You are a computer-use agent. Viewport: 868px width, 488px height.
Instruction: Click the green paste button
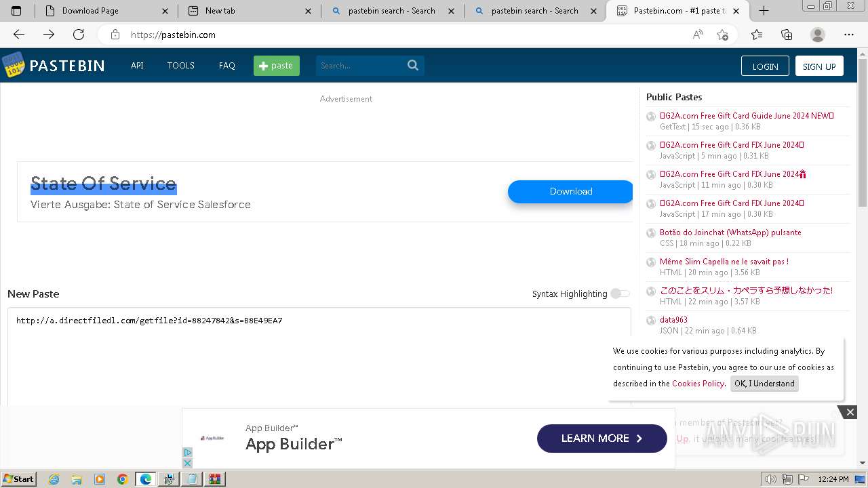click(277, 65)
